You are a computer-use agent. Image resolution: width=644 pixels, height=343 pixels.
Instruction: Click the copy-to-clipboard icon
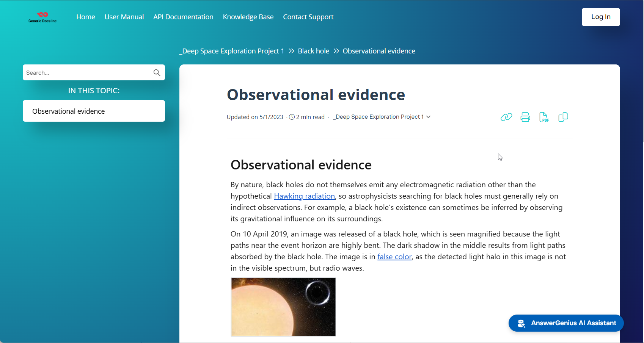pyautogui.click(x=563, y=117)
